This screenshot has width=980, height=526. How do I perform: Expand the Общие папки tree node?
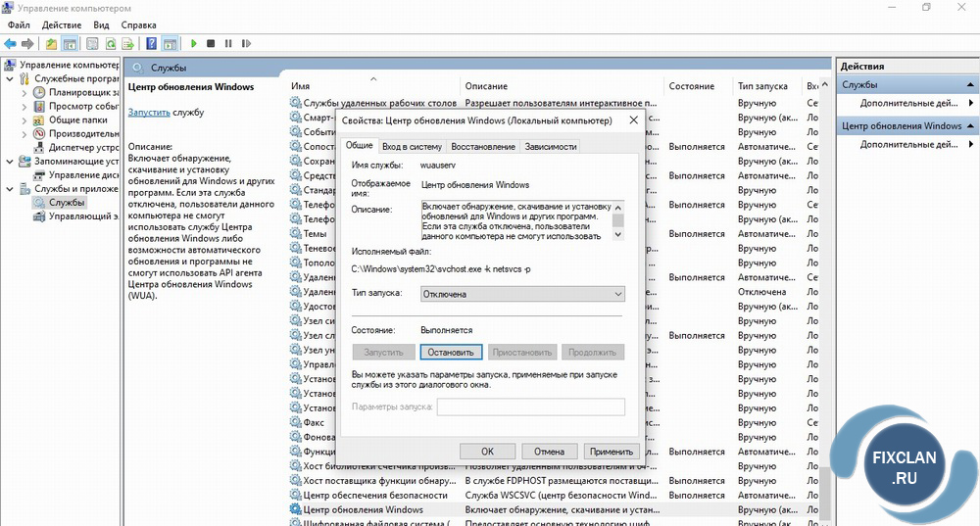coord(25,120)
